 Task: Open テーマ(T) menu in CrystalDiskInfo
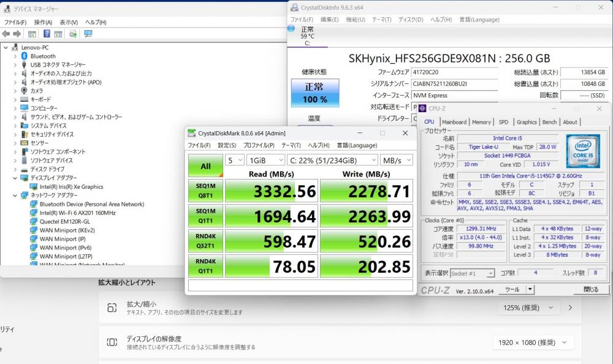[x=381, y=20]
